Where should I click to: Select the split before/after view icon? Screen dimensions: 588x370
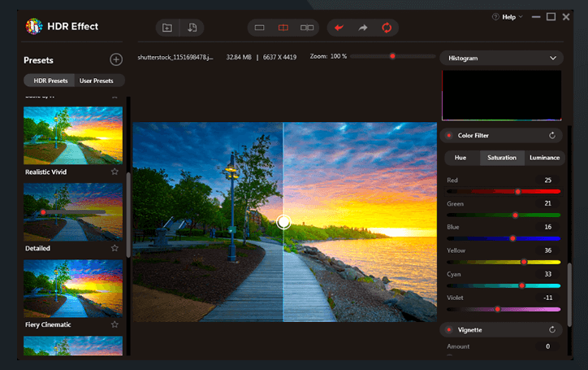[283, 28]
